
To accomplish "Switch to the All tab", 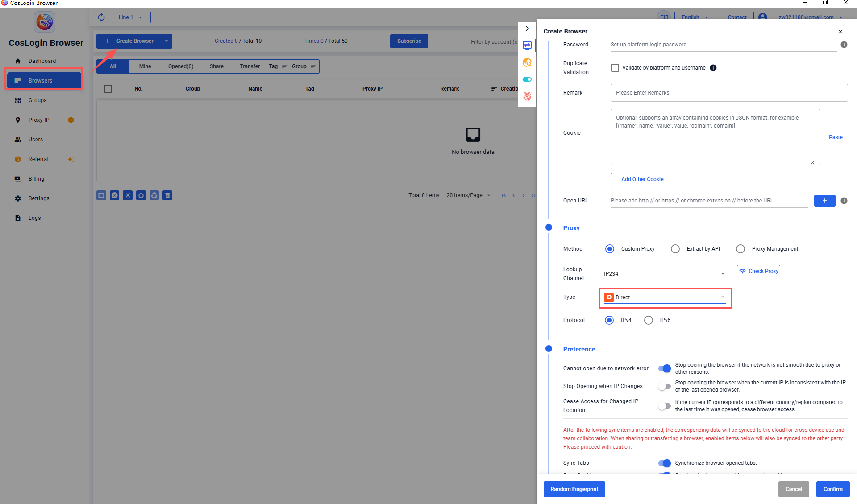I will click(113, 66).
